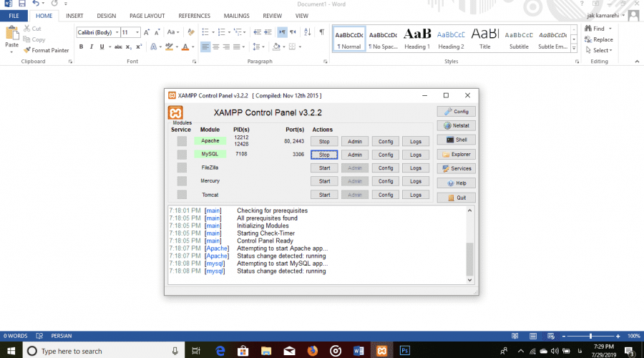
Task: Align text left in Word
Action: [x=205, y=47]
